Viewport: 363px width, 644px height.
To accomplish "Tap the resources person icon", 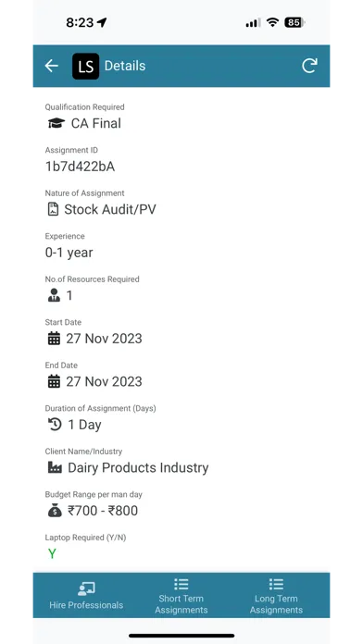I will coord(54,295).
